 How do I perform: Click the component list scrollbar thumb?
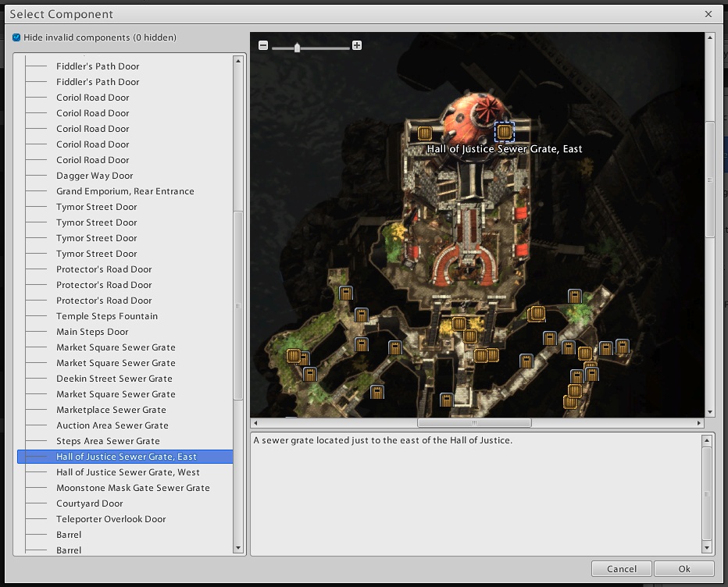pos(238,305)
